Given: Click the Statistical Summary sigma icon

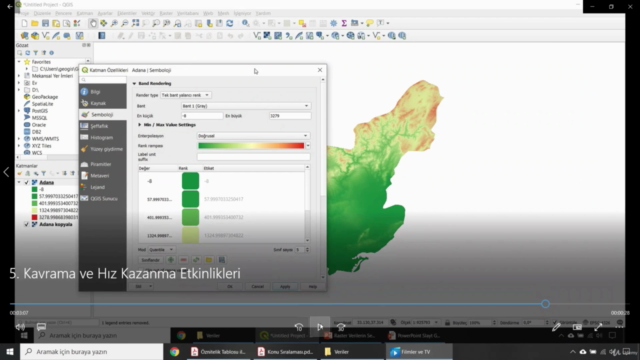Looking at the screenshot, I should coord(344,23).
